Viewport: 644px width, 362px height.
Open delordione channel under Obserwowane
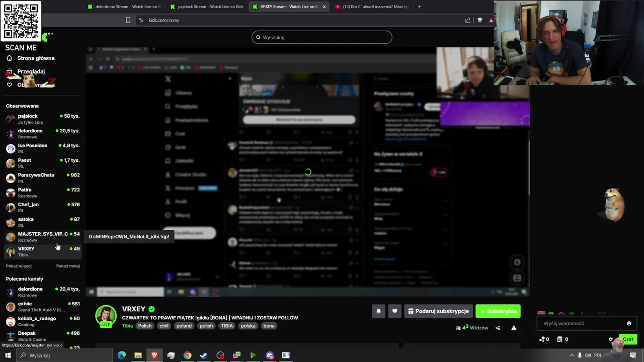click(43, 133)
